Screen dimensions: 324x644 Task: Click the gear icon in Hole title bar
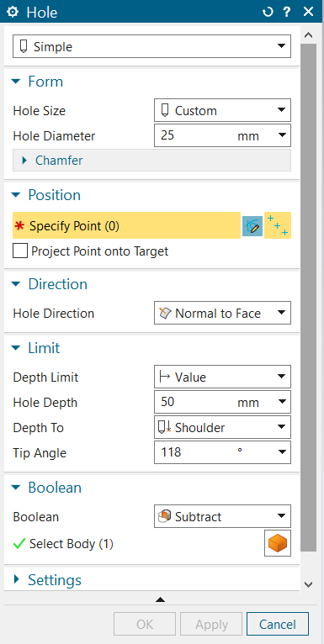[13, 12]
